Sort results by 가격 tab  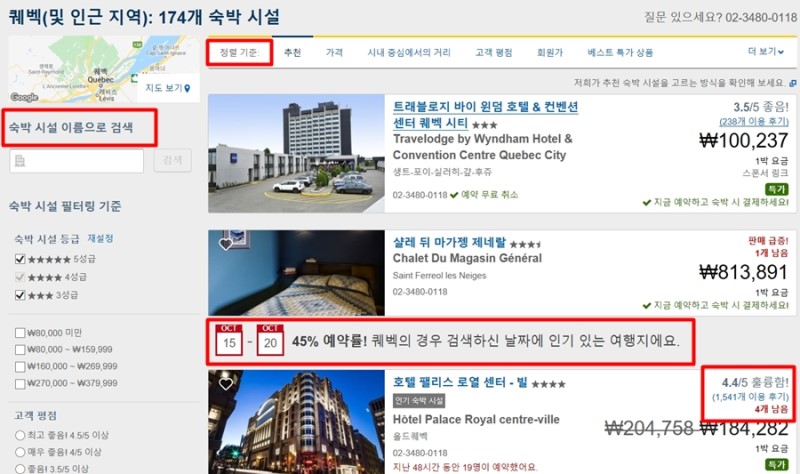pyautogui.click(x=334, y=52)
